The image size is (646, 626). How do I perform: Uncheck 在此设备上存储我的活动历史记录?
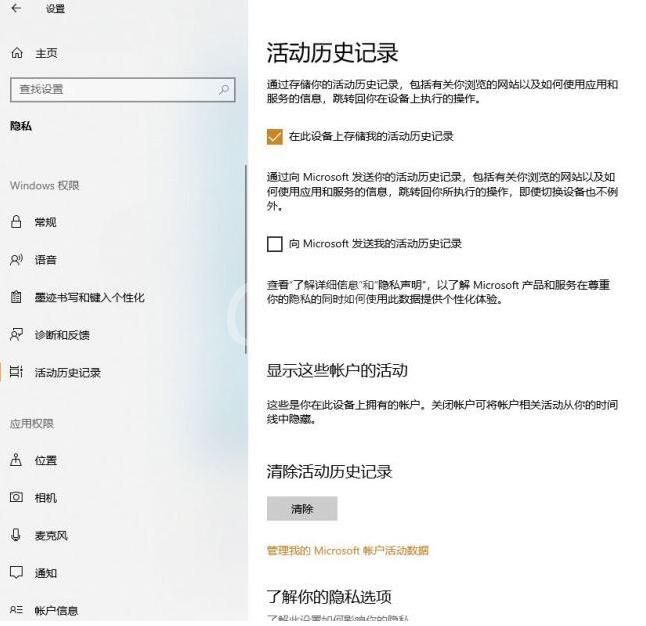(275, 137)
